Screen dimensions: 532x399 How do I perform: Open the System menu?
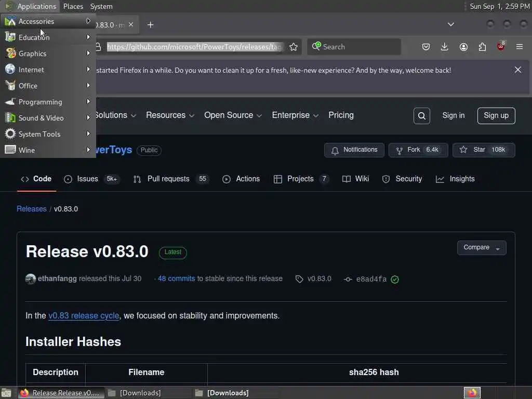pyautogui.click(x=101, y=6)
